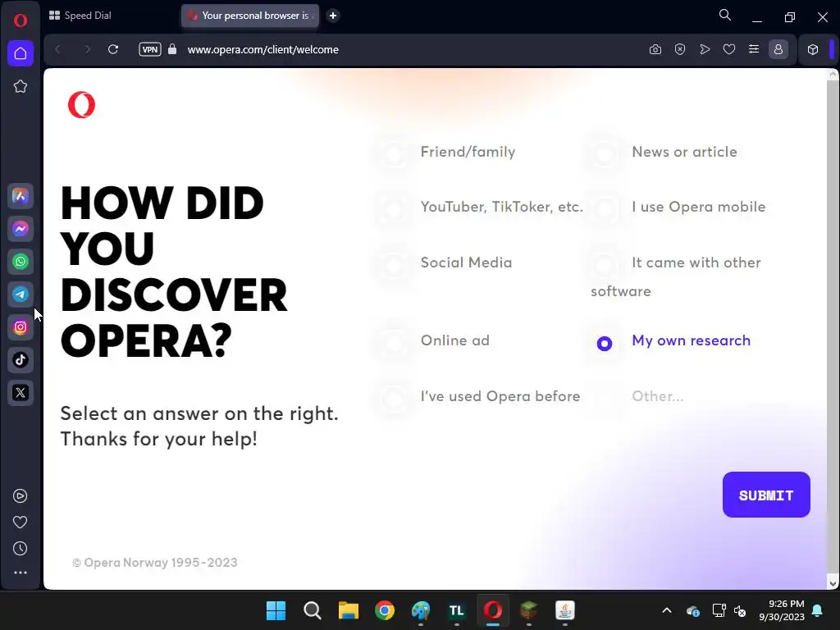This screenshot has width=840, height=630.
Task: Open a new tab with plus button
Action: (x=333, y=16)
